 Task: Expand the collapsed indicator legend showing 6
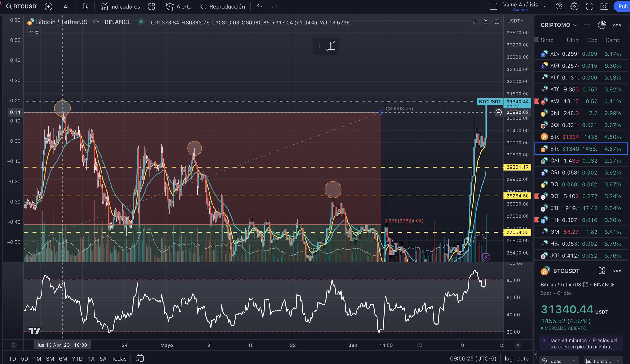(34, 32)
